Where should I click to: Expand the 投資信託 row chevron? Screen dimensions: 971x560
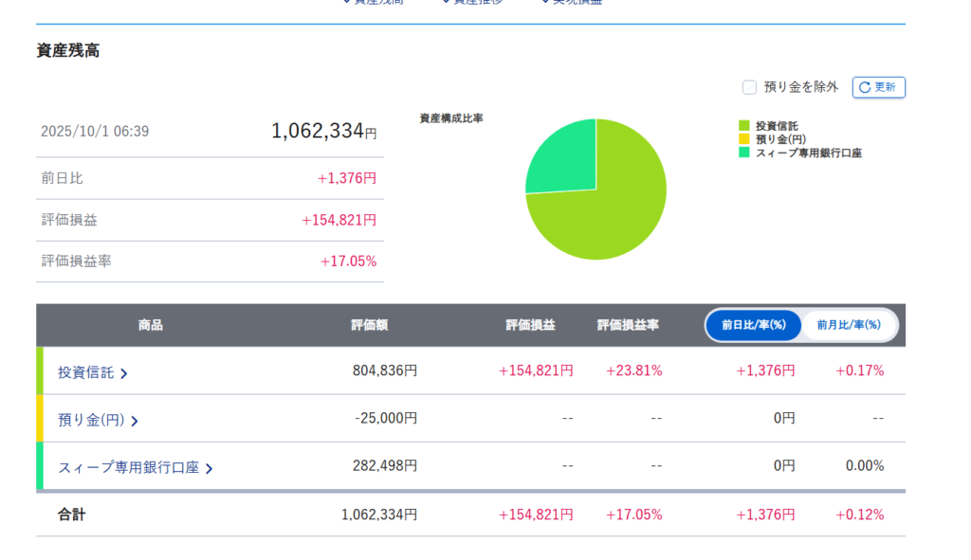pos(124,373)
